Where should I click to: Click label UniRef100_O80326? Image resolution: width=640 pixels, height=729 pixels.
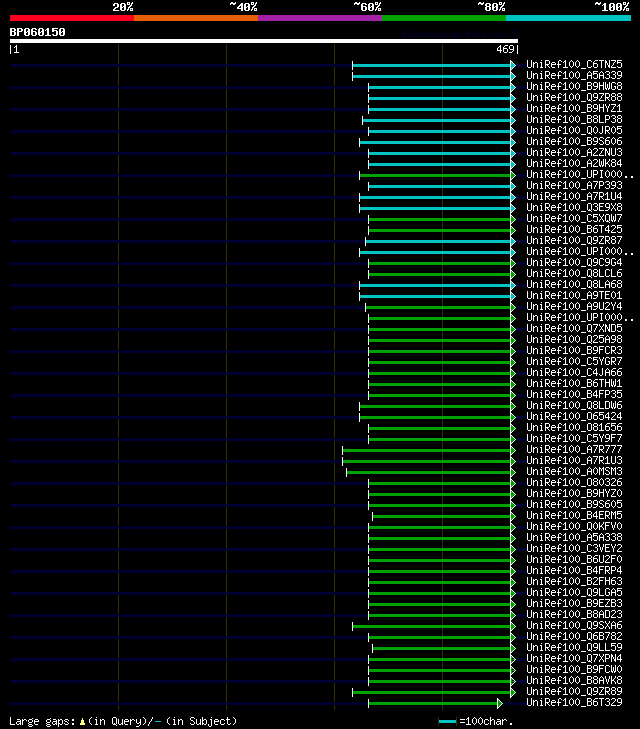pos(574,483)
